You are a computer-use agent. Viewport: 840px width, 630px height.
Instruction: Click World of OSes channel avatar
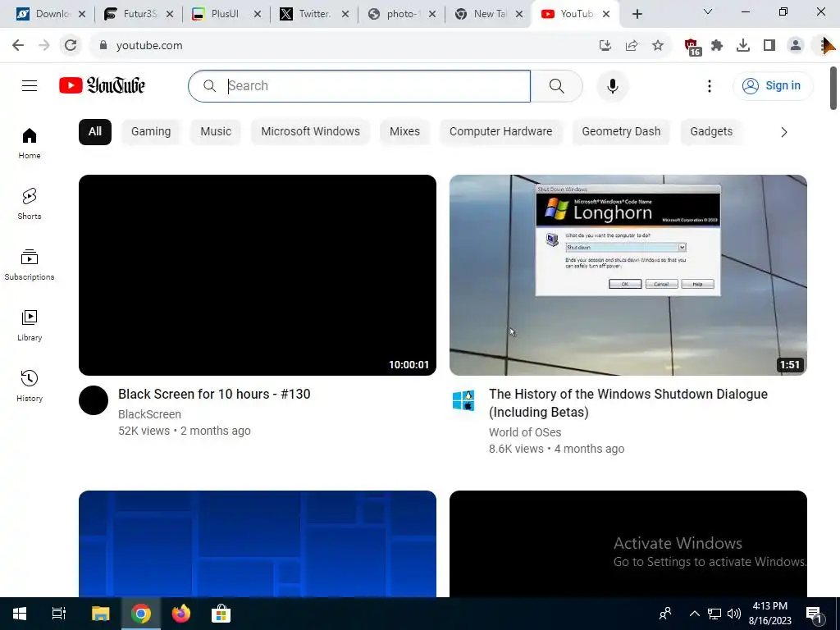(464, 400)
